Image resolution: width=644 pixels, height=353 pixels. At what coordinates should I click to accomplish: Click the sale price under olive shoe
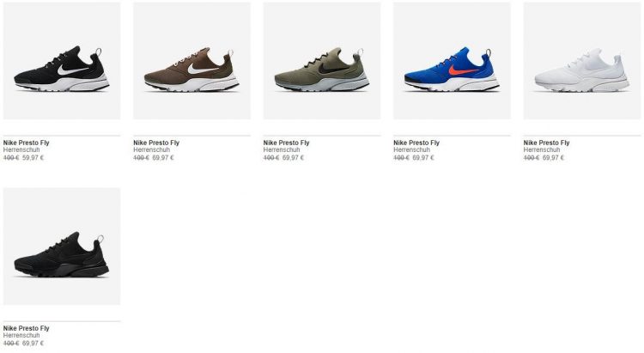point(294,158)
